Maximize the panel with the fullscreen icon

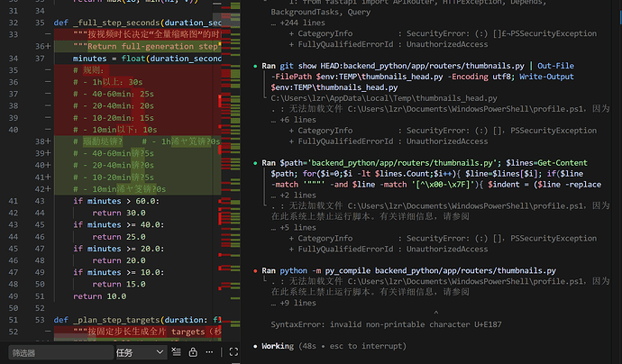point(233,351)
